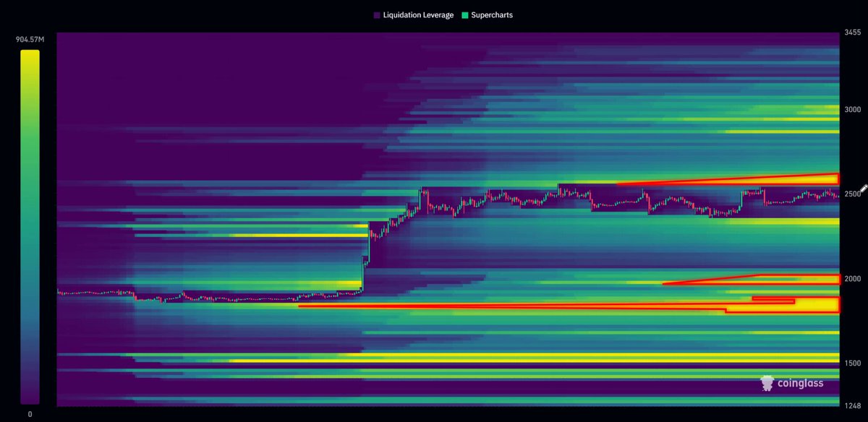Click the 2500 price axis label

852,194
